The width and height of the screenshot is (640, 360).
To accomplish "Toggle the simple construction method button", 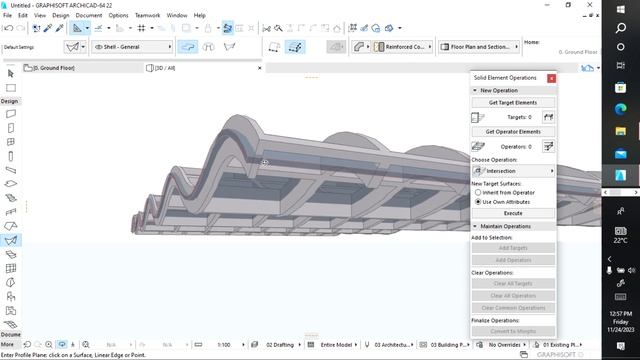I will pos(274,47).
